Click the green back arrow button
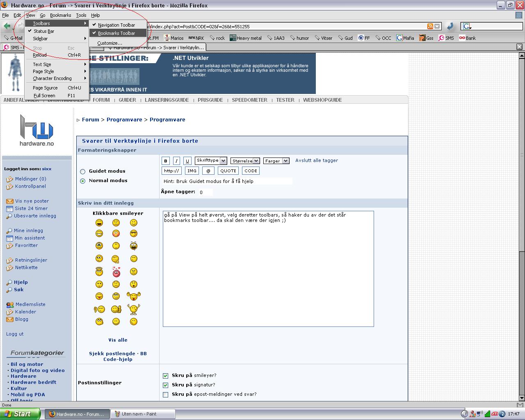This screenshot has height=420, width=525. click(x=7, y=26)
